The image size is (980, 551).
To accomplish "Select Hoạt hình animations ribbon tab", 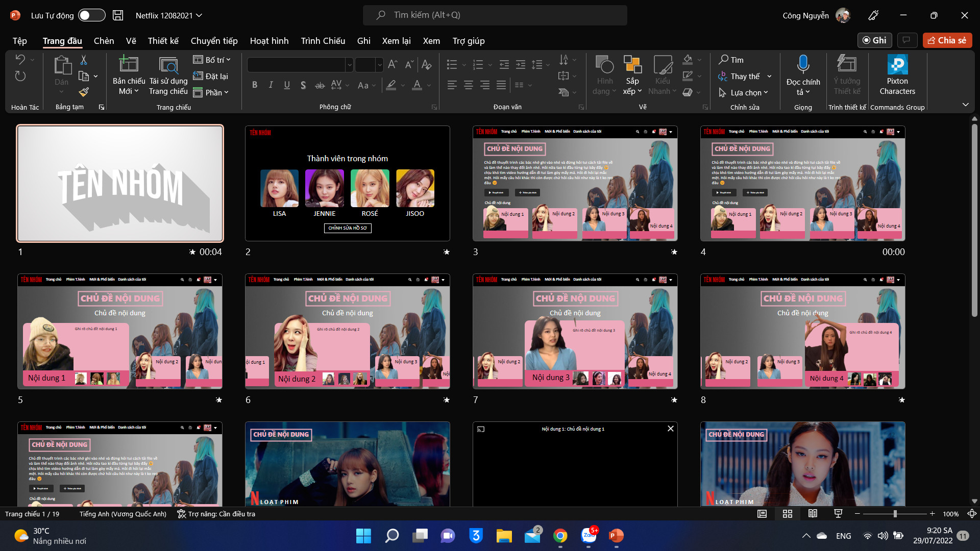I will point(269,40).
